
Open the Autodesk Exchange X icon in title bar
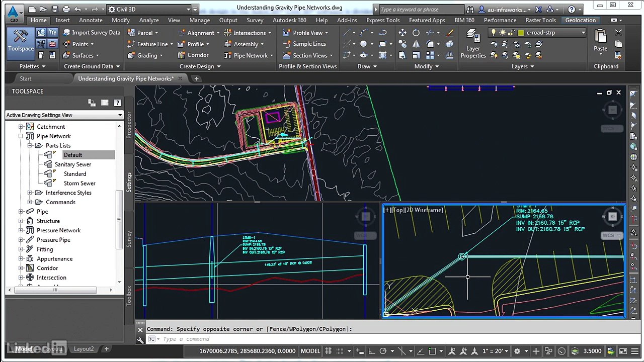coord(539,9)
